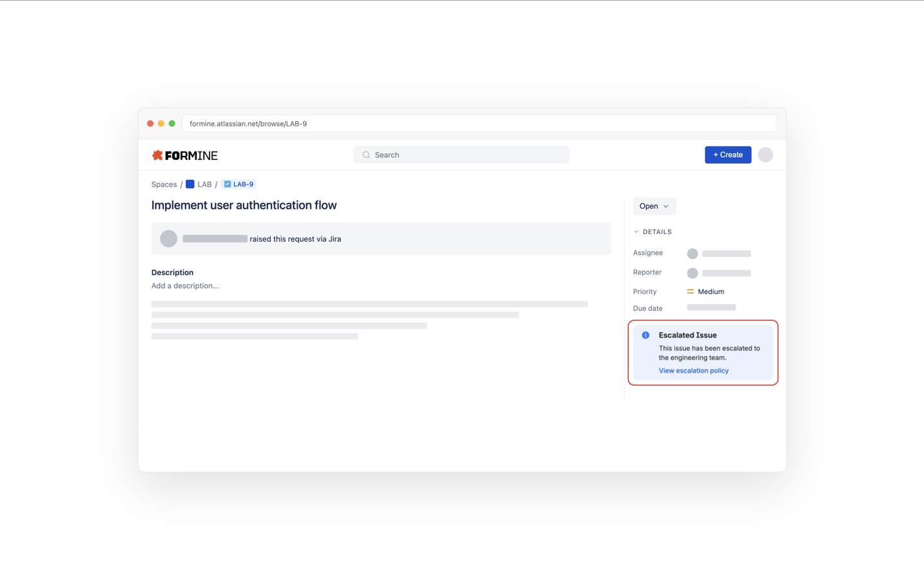
Task: Set a value in the Due date field
Action: coord(711,307)
